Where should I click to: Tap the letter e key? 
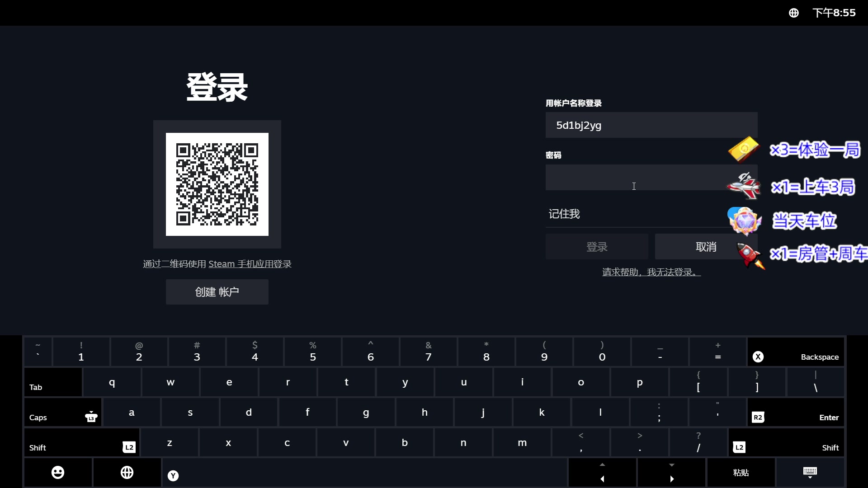click(229, 382)
